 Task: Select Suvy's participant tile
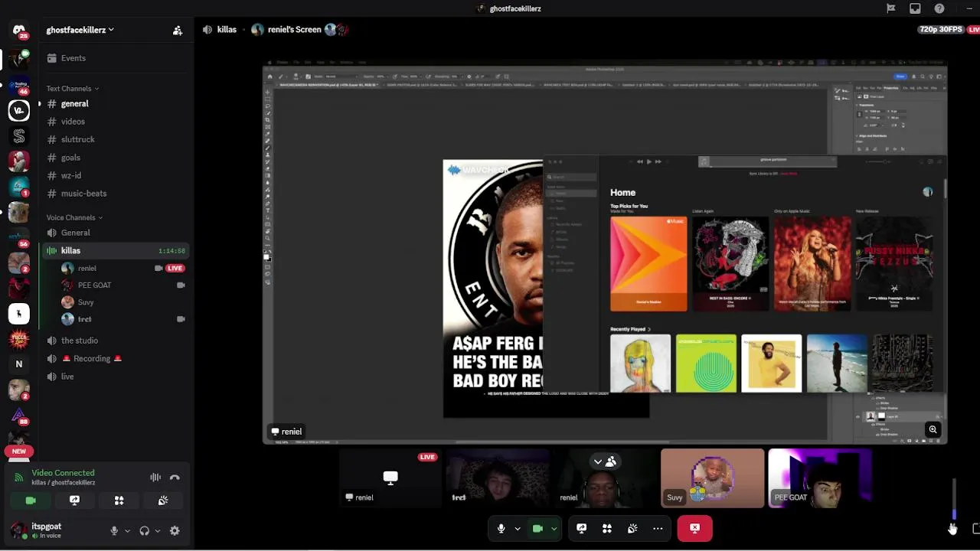click(x=712, y=478)
